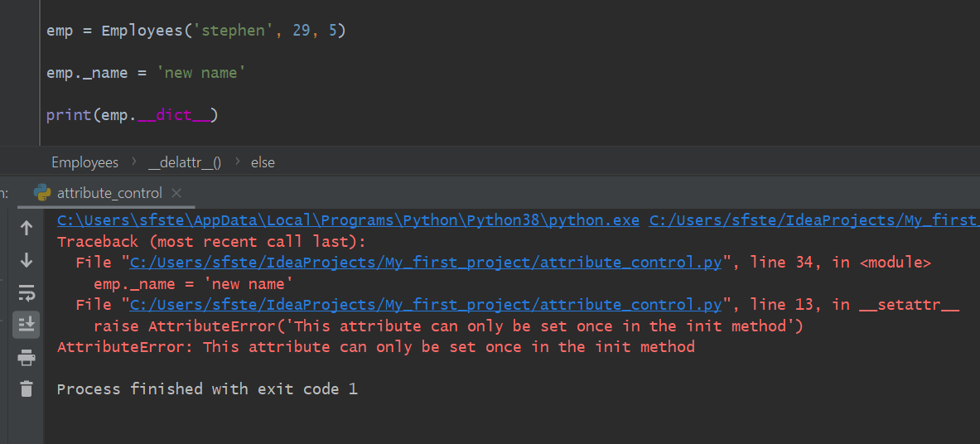Click the else breadcrumb item
Viewport: 980px width, 444px height.
(x=263, y=162)
